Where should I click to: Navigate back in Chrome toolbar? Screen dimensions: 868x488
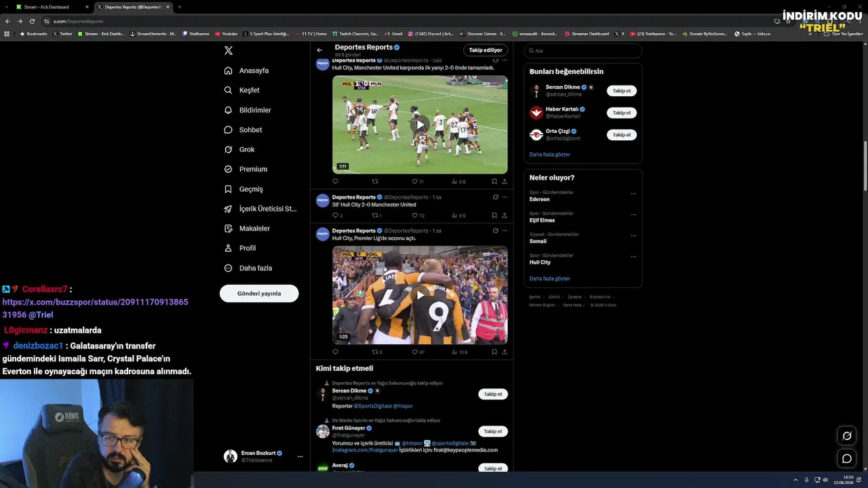[8, 21]
